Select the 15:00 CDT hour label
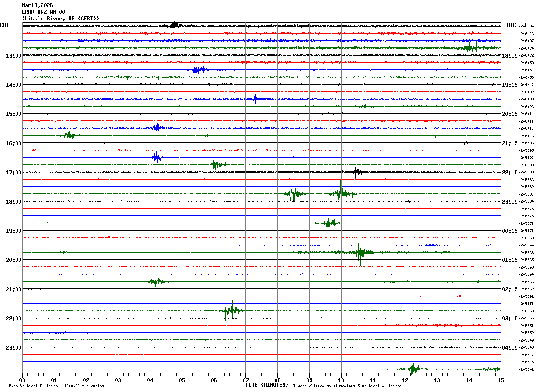This screenshot has width=536, height=392. (x=13, y=114)
